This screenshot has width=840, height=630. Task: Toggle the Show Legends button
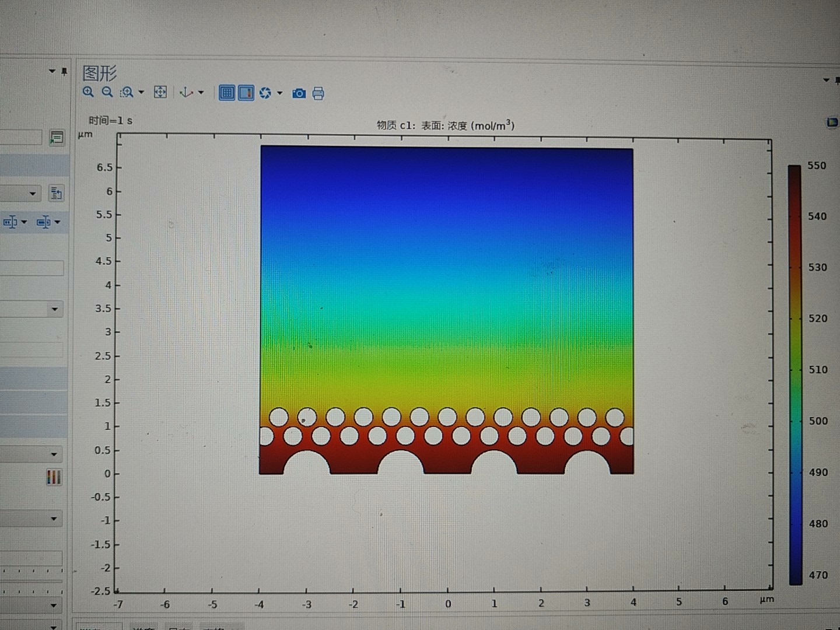pos(246,93)
